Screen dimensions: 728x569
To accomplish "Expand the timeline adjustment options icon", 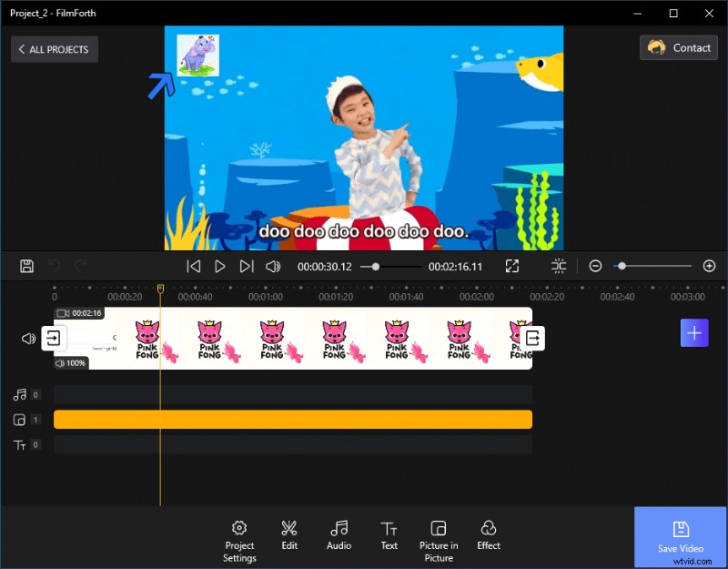I will [558, 266].
